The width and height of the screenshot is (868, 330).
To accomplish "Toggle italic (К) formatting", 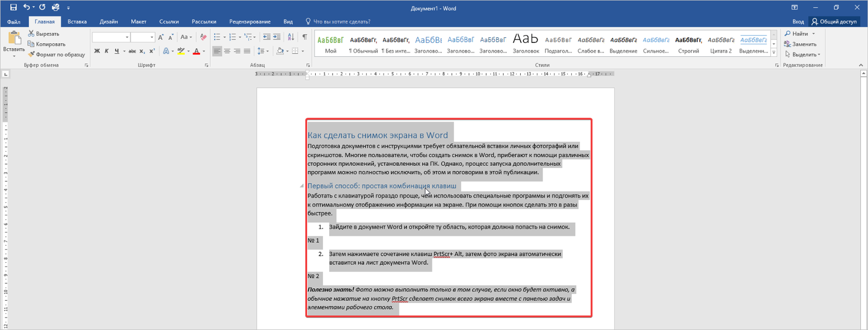I will (x=106, y=51).
